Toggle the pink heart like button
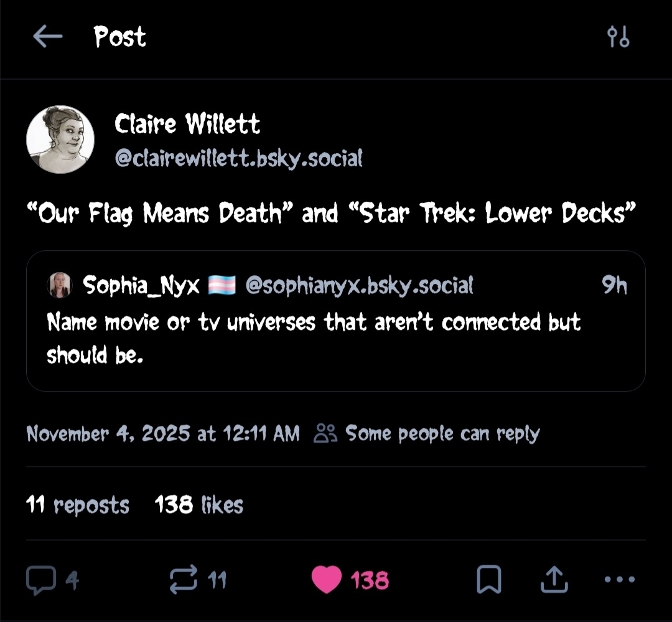 pyautogui.click(x=326, y=580)
